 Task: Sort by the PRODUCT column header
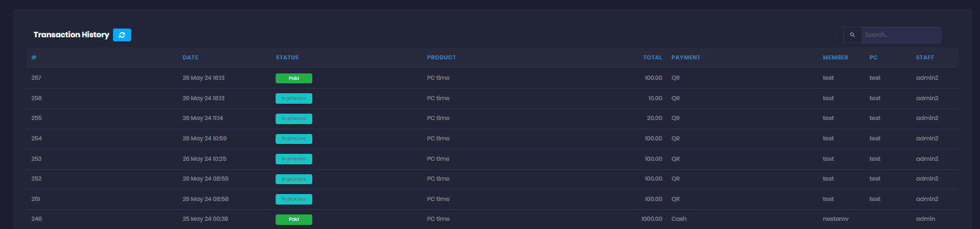click(442, 58)
